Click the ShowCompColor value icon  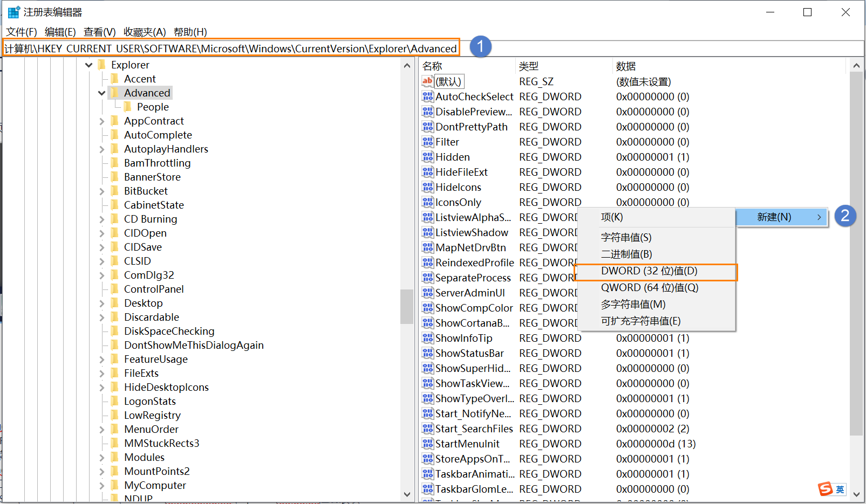click(428, 308)
